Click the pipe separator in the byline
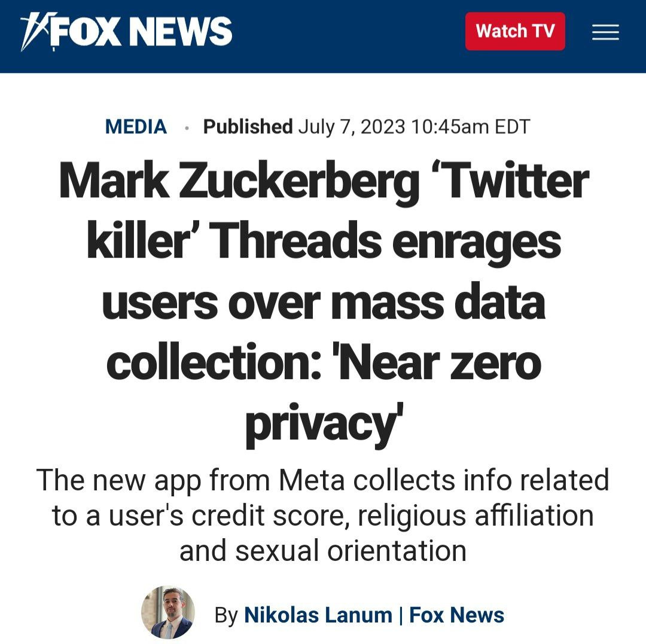The width and height of the screenshot is (646, 644). 401,615
